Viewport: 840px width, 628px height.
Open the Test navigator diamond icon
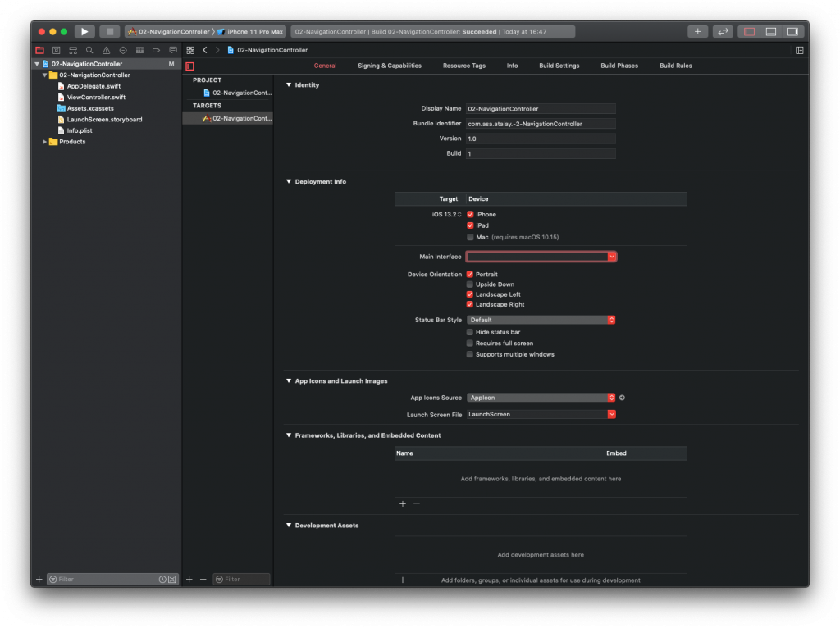pyautogui.click(x=123, y=50)
